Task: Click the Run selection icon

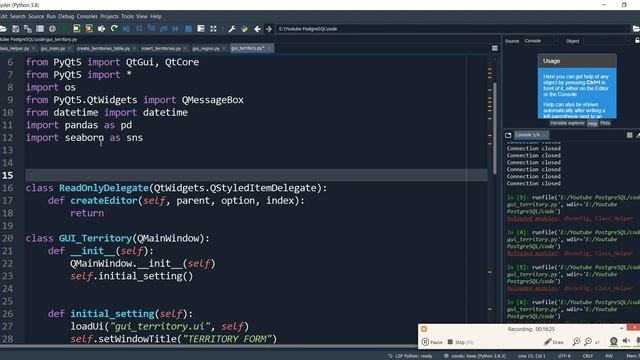Action: [x=101, y=29]
